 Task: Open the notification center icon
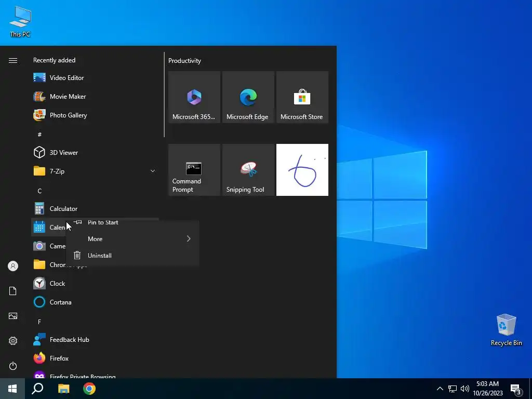click(x=516, y=389)
